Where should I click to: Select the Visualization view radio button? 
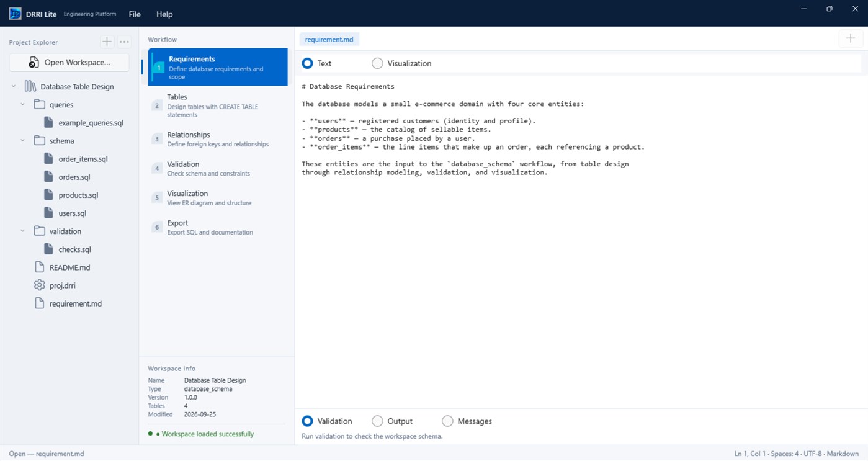point(377,63)
